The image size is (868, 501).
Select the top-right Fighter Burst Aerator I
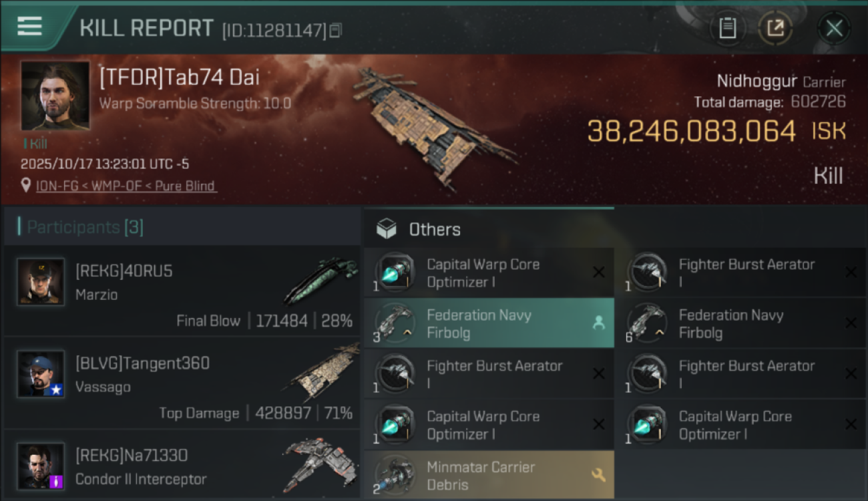[740, 273]
